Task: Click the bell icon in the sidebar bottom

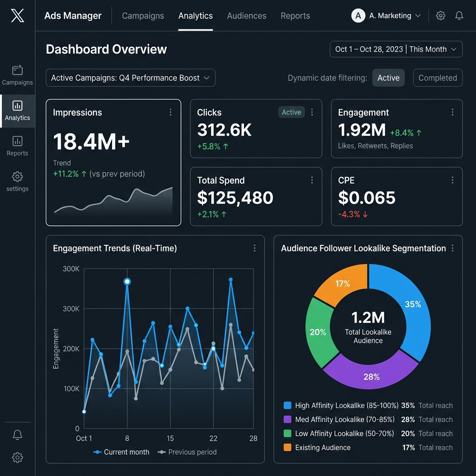Action: pos(17,435)
